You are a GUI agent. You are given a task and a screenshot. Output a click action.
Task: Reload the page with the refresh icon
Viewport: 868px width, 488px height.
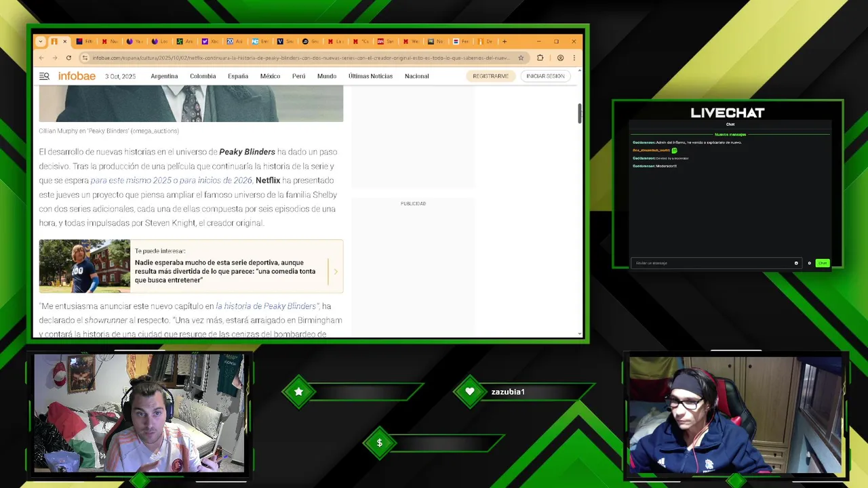coord(68,58)
